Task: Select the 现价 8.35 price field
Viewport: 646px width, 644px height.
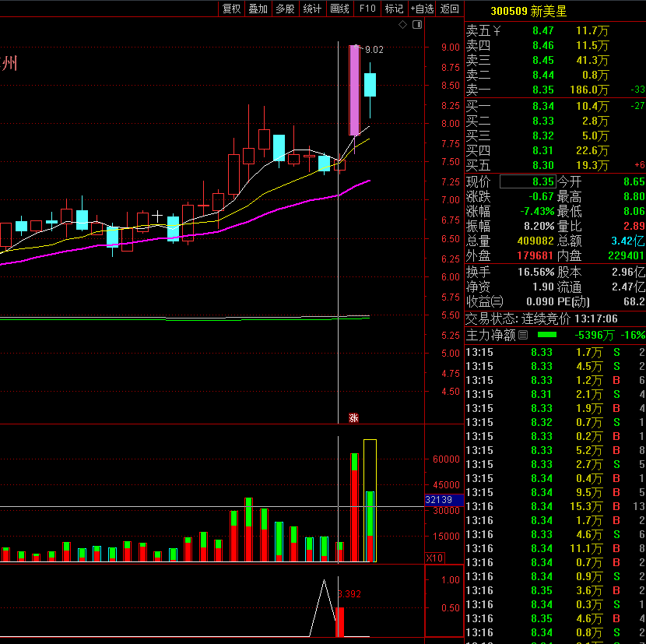Action: tap(528, 181)
